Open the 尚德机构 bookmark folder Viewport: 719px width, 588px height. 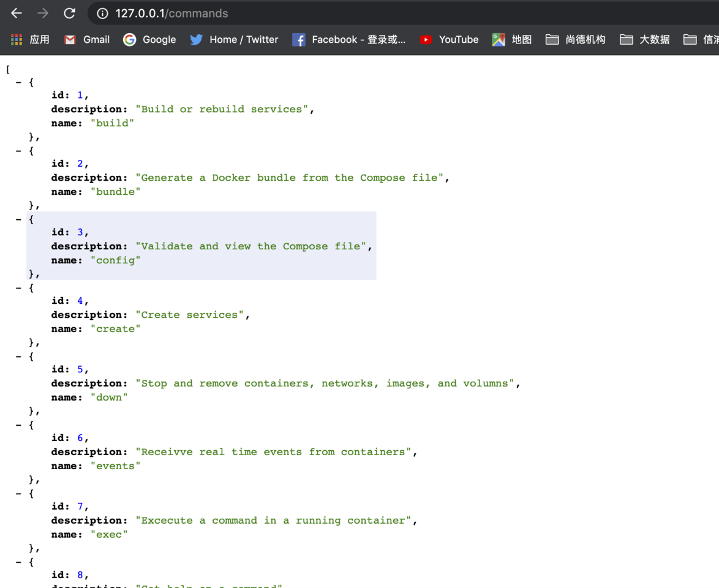576,39
